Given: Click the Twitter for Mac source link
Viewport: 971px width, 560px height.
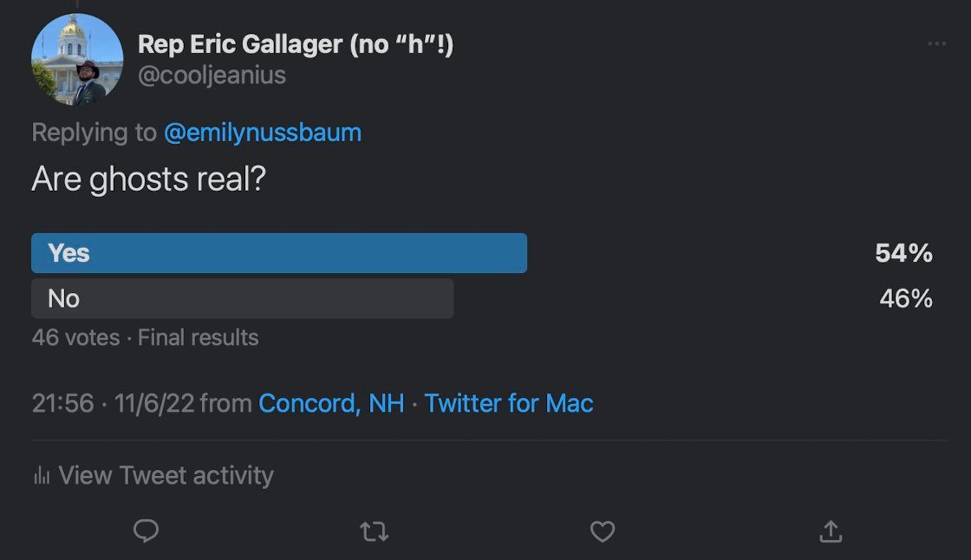Looking at the screenshot, I should click(508, 403).
